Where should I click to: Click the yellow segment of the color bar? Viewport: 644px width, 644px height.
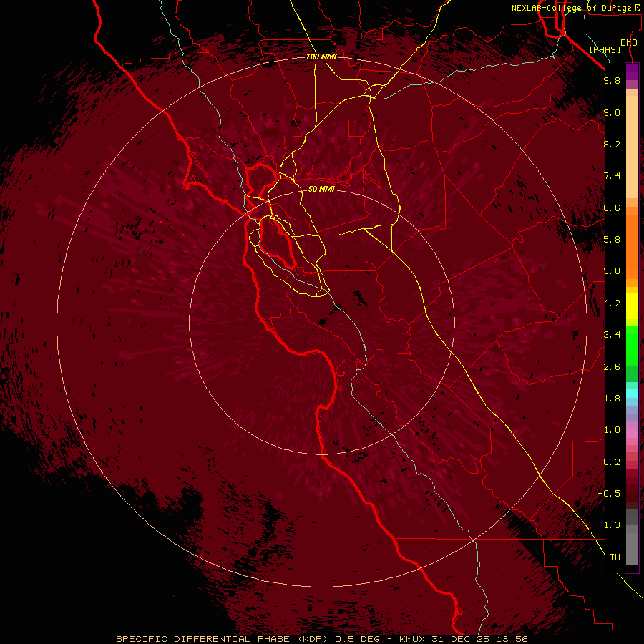tap(632, 306)
